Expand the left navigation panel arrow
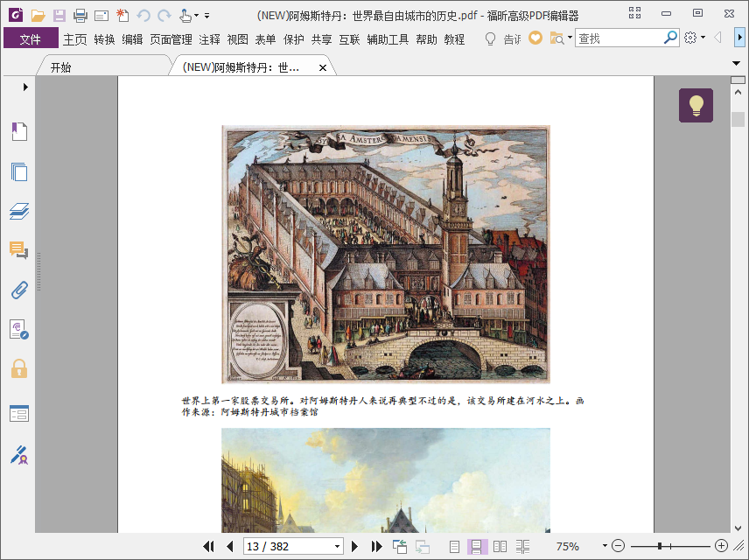749x560 pixels. (x=25, y=87)
